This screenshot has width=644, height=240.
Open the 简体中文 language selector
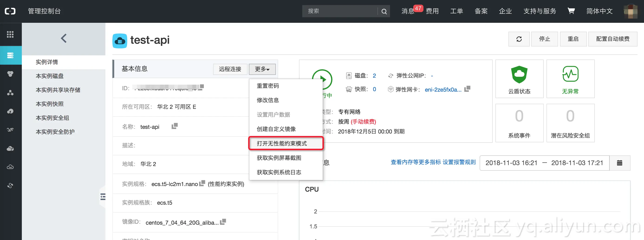599,11
